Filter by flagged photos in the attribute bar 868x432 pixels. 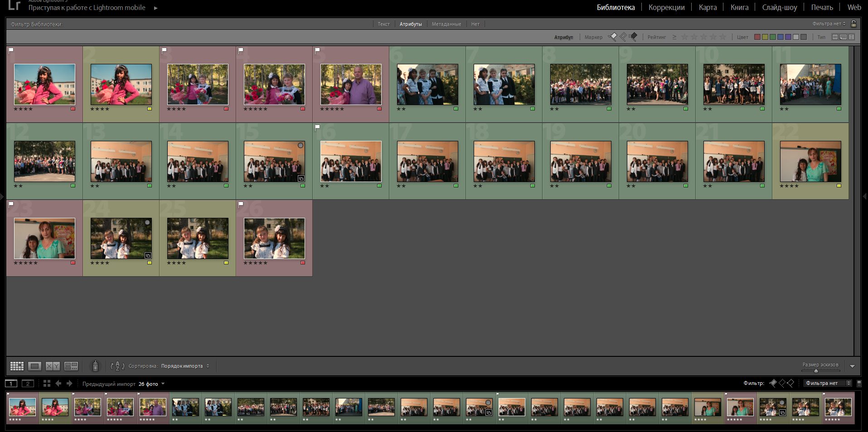(613, 37)
